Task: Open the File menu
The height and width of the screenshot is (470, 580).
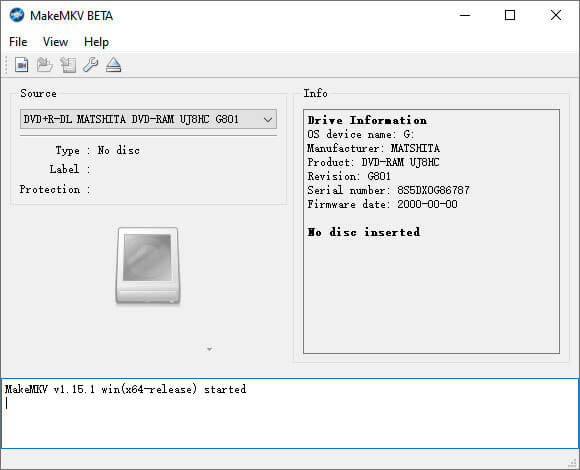Action: tap(18, 42)
